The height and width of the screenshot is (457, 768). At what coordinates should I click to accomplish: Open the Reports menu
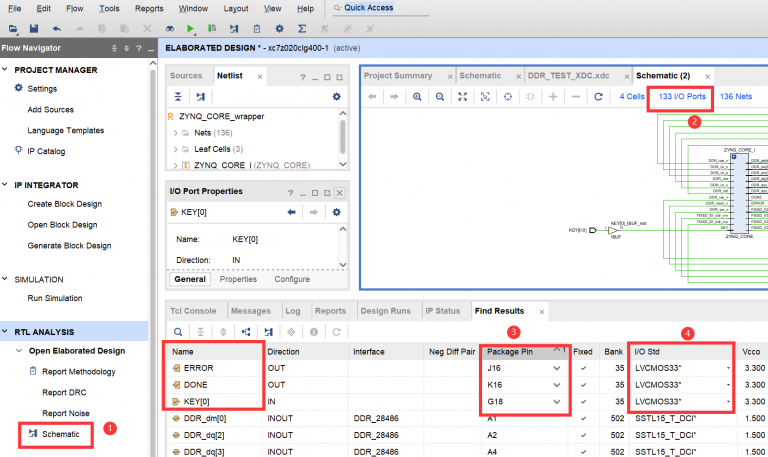[149, 8]
